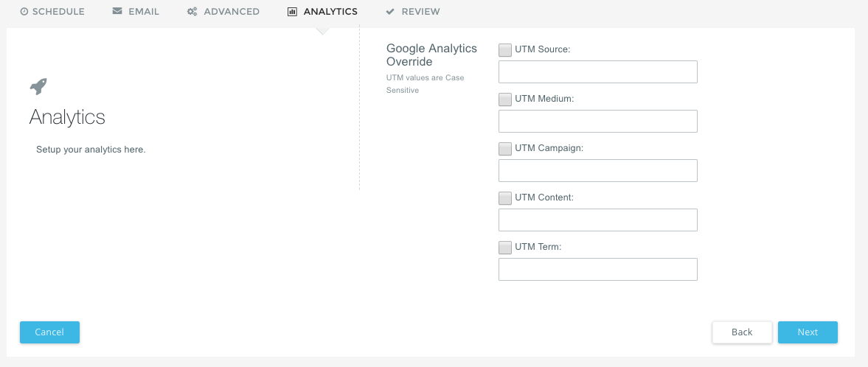The width and height of the screenshot is (868, 367).
Task: Proceed with the Next button
Action: pyautogui.click(x=808, y=332)
